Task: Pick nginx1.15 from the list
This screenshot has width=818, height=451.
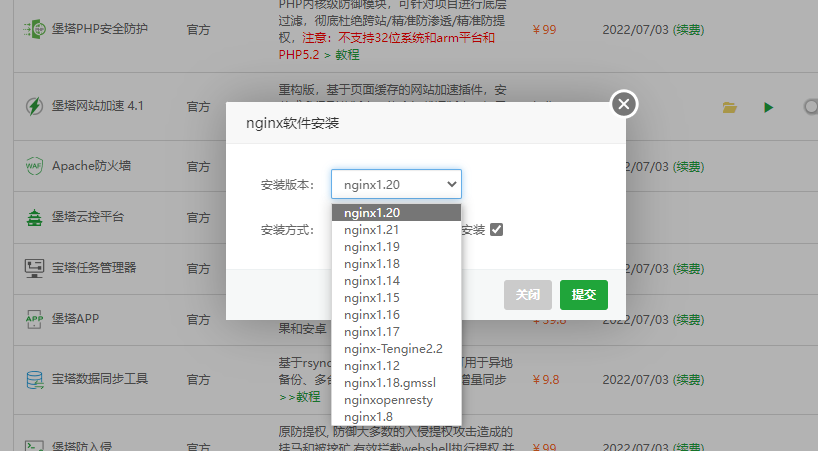Action: click(x=396, y=298)
